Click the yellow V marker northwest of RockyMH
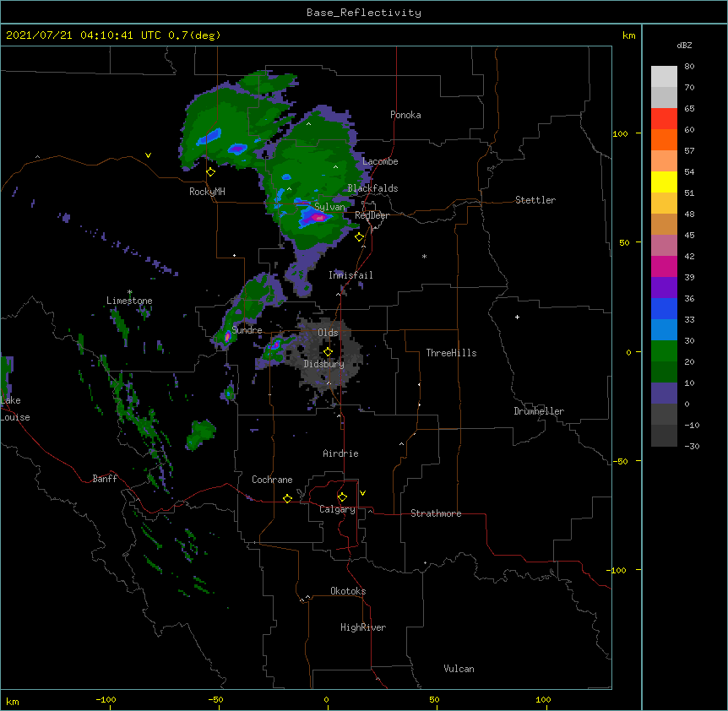 (x=148, y=155)
